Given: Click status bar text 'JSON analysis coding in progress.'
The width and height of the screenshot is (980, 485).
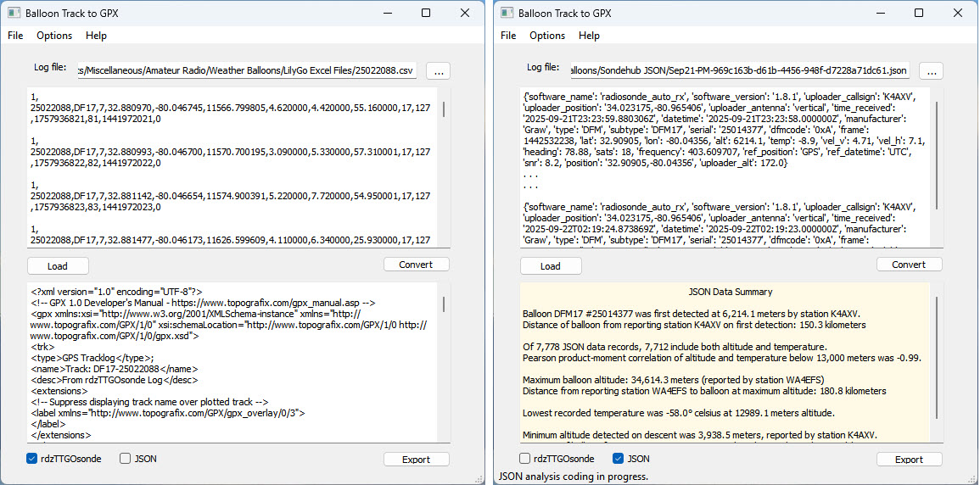Looking at the screenshot, I should (573, 477).
